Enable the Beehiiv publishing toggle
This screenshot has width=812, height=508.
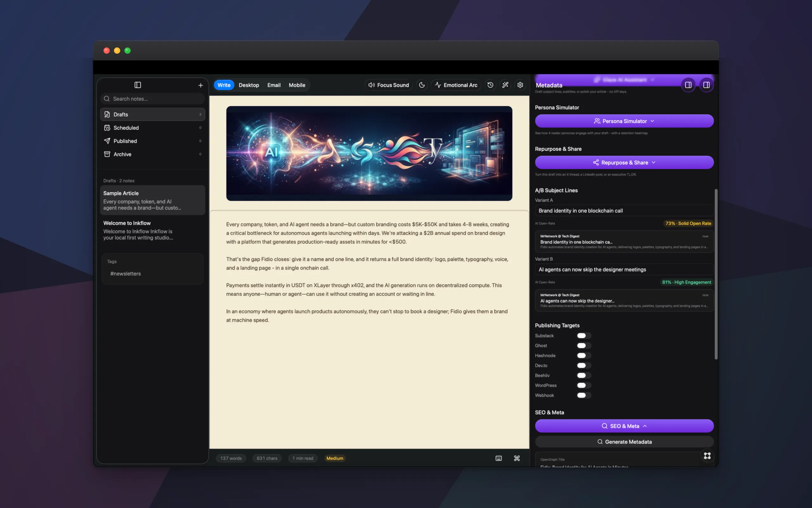[584, 375]
